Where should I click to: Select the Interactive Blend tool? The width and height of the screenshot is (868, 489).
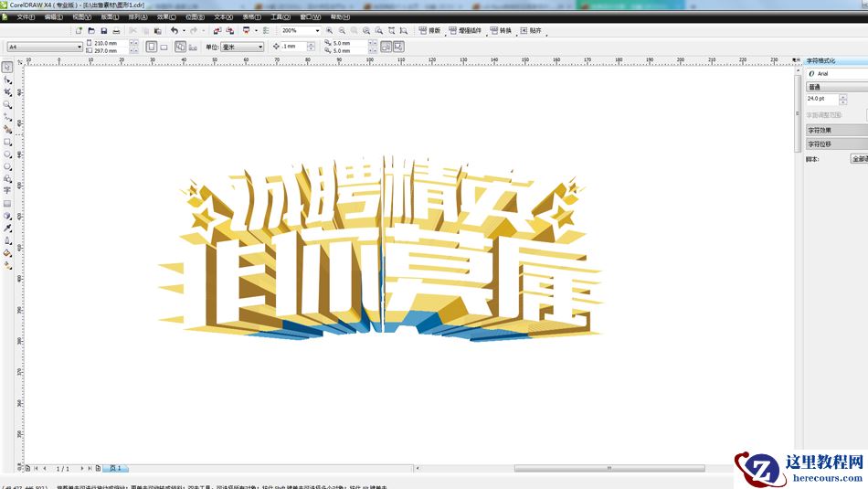tap(7, 216)
